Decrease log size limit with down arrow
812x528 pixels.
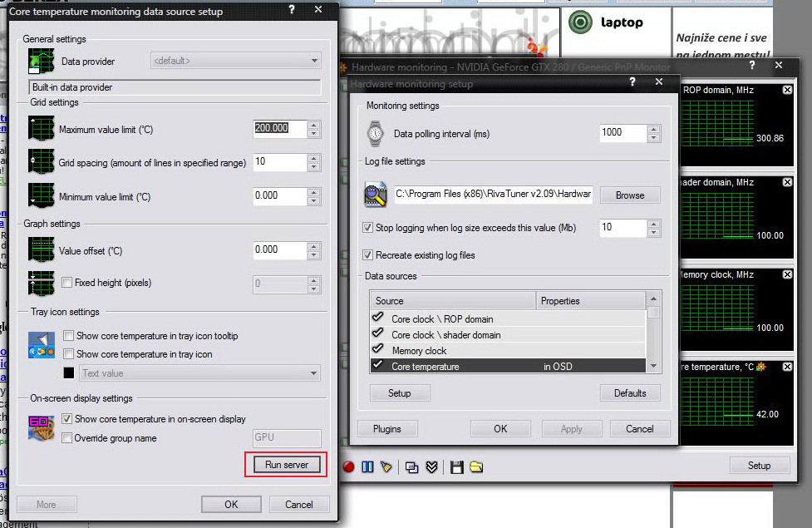654,233
